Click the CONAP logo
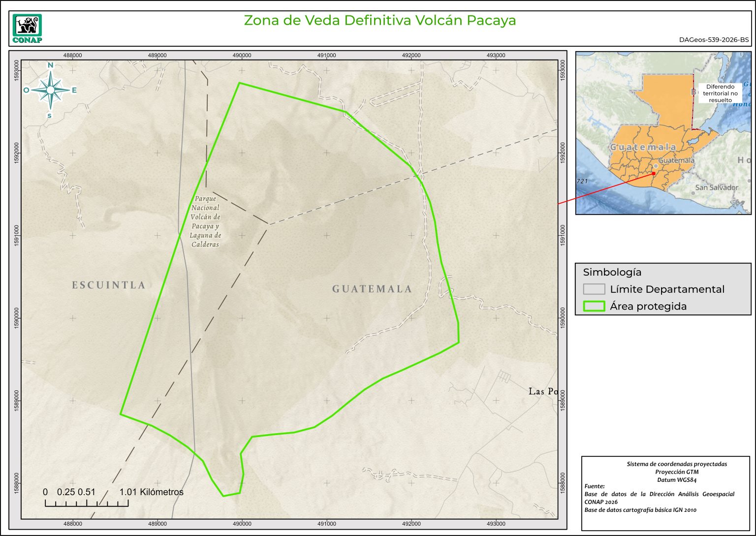Image resolution: width=756 pixels, height=536 pixels. [27, 29]
